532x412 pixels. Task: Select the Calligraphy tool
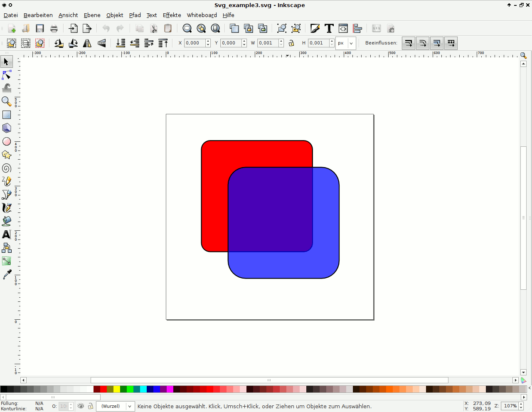coord(6,208)
